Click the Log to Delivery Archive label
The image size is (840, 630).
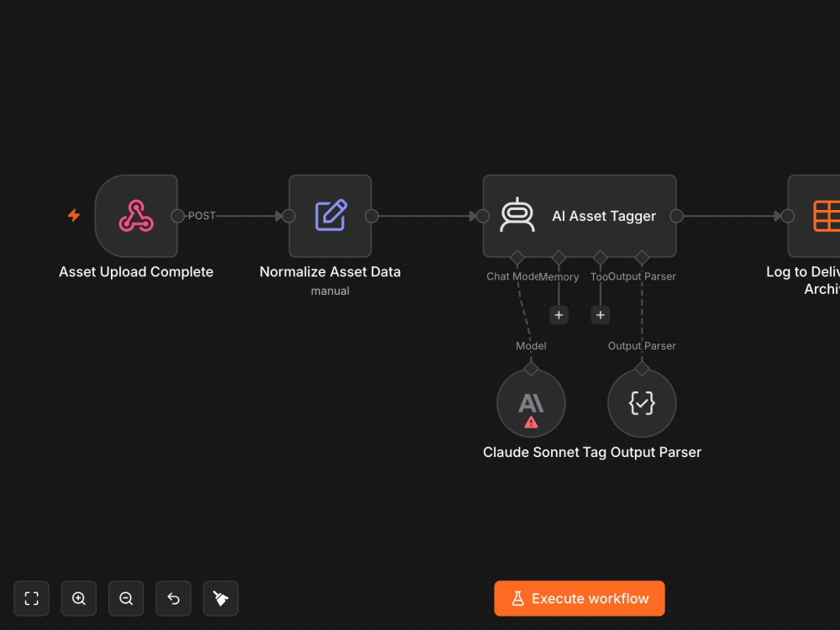(803, 281)
